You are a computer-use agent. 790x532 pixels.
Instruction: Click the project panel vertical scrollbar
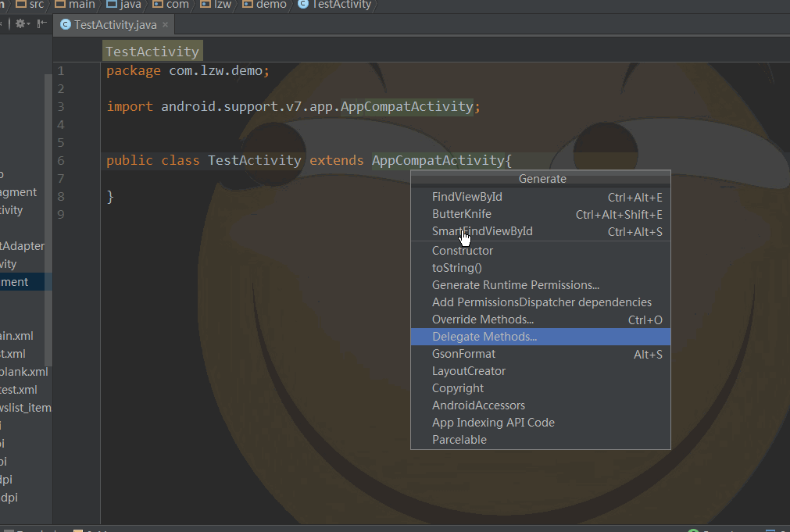tap(48, 220)
